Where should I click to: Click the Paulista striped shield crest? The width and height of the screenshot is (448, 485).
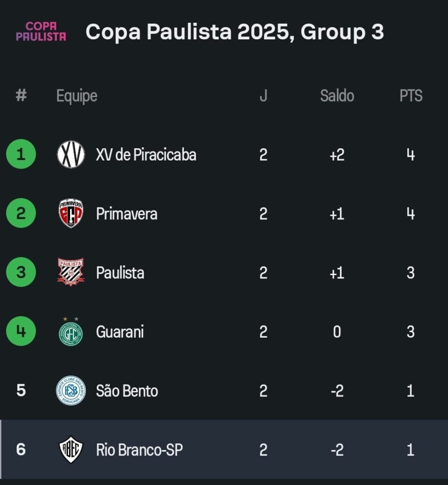(x=71, y=272)
